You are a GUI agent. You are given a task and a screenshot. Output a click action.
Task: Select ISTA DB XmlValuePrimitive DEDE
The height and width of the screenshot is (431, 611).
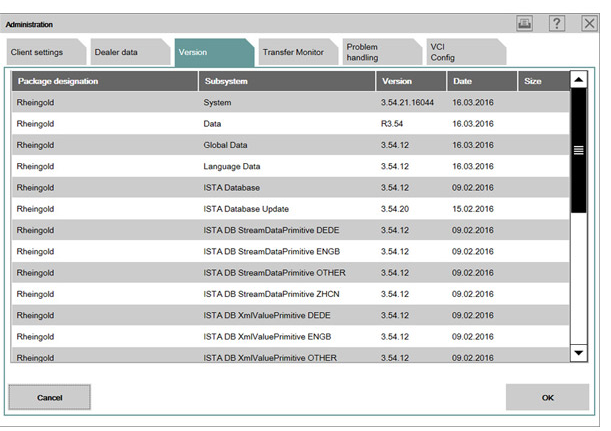(x=267, y=315)
